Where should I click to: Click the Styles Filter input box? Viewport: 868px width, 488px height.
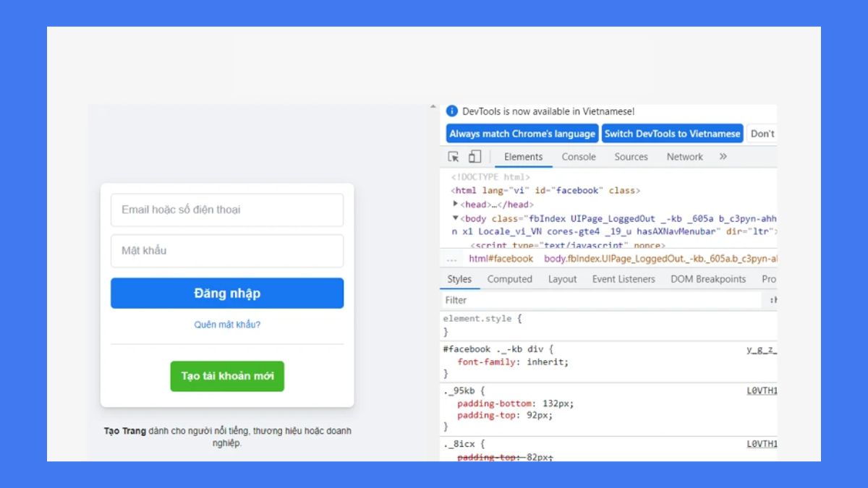click(602, 300)
